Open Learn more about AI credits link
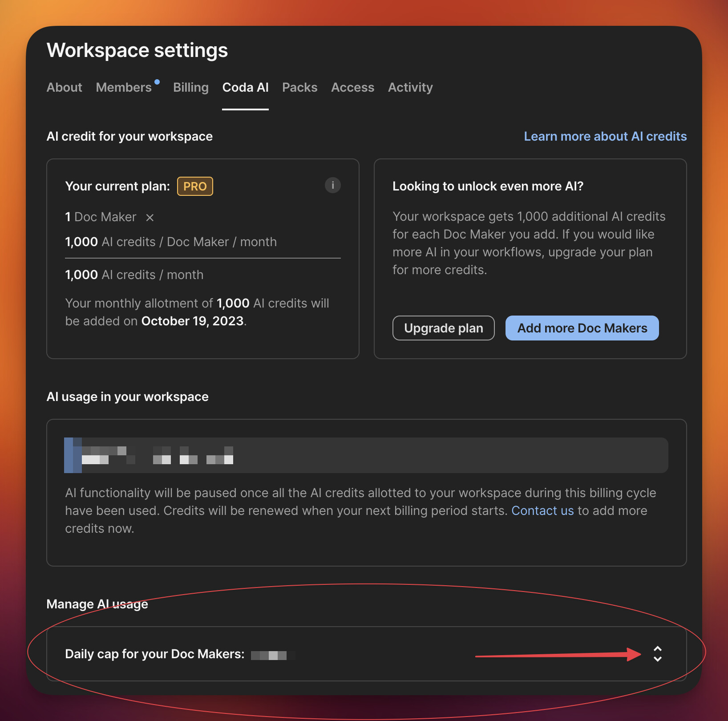The width and height of the screenshot is (728, 721). coord(605,136)
